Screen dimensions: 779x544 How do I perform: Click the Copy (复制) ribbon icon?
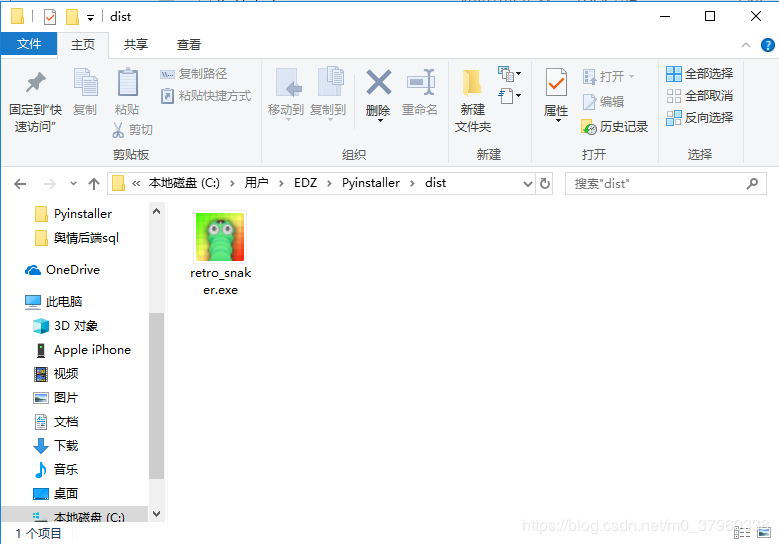[85, 92]
